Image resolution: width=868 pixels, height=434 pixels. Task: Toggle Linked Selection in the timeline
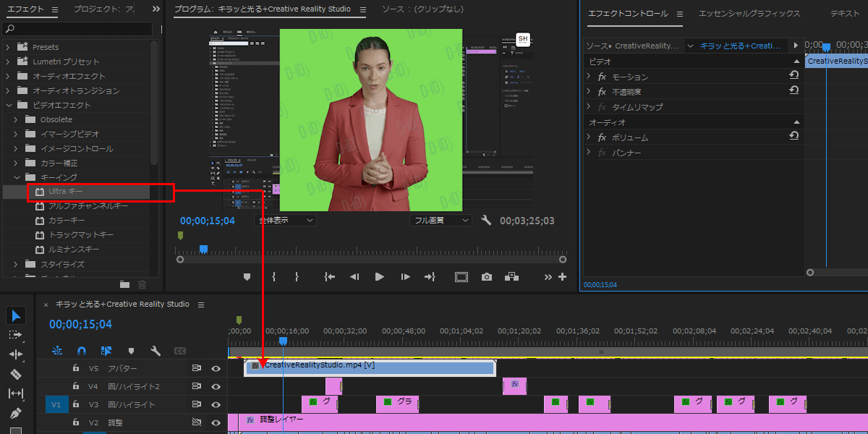click(x=106, y=351)
